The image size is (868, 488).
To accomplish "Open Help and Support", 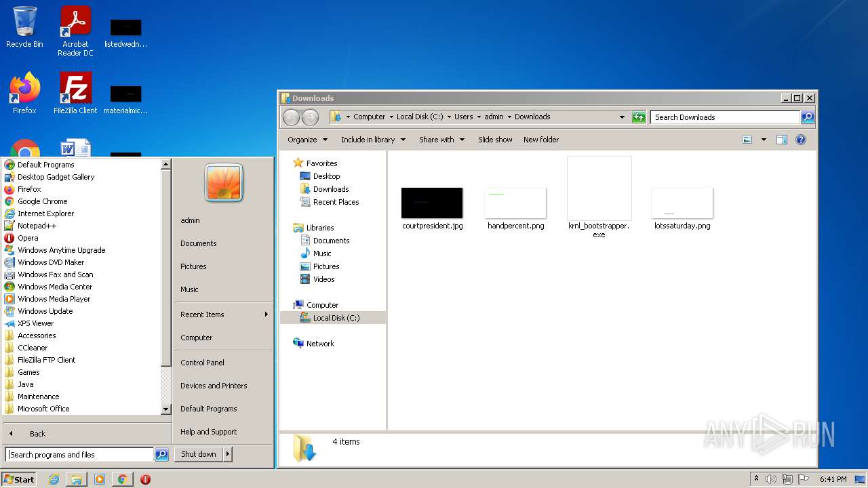I will click(208, 432).
